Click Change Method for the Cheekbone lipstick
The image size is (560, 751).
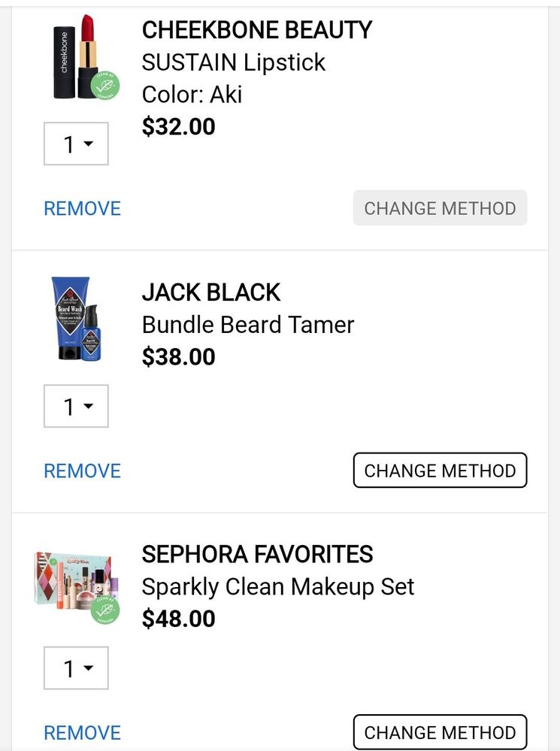coord(440,208)
